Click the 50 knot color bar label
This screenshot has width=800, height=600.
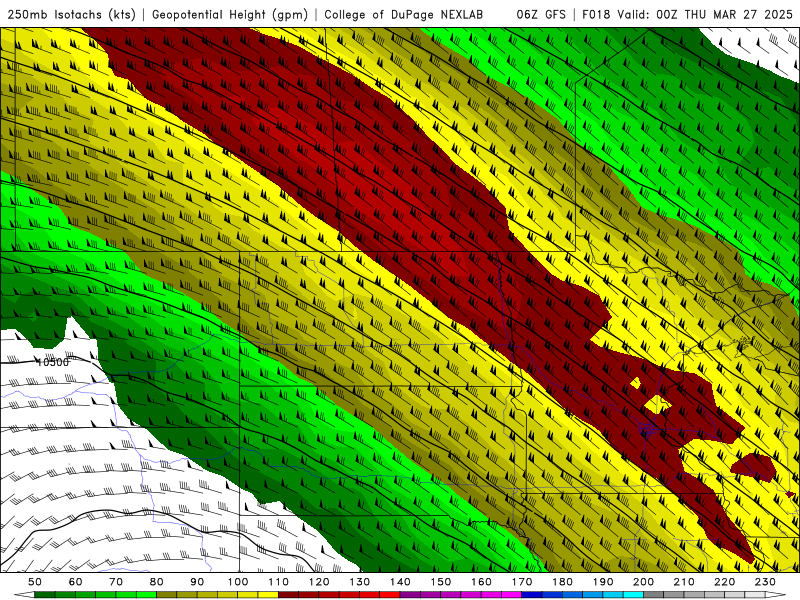click(x=35, y=582)
